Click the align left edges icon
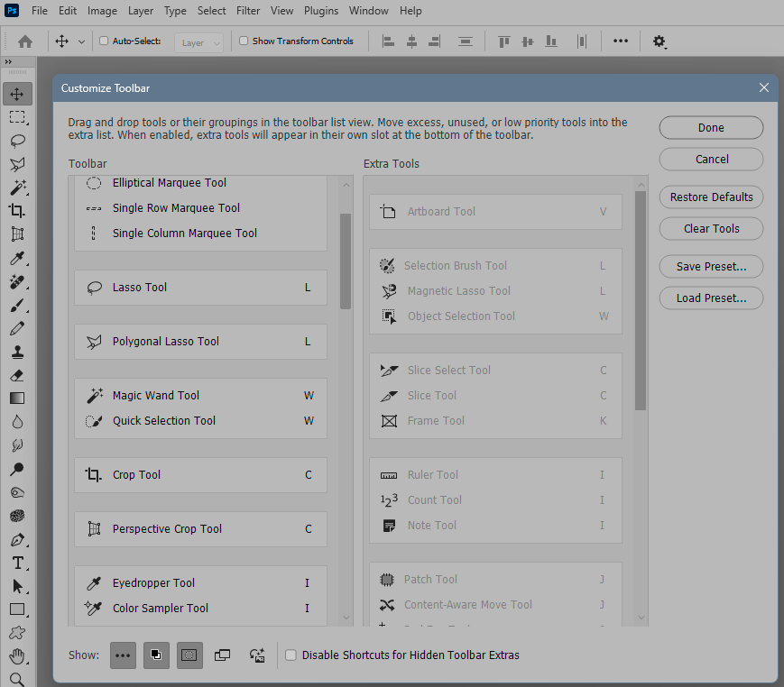The width and height of the screenshot is (784, 687). point(388,41)
